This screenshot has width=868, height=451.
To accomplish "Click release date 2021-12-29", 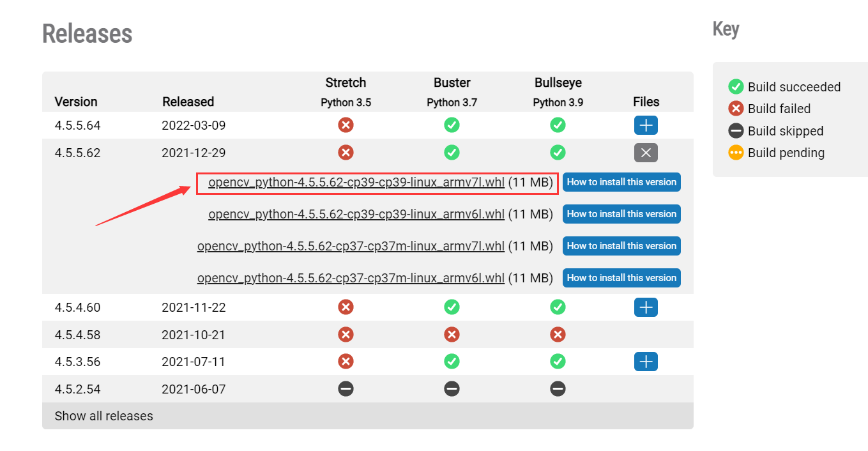I will point(194,153).
